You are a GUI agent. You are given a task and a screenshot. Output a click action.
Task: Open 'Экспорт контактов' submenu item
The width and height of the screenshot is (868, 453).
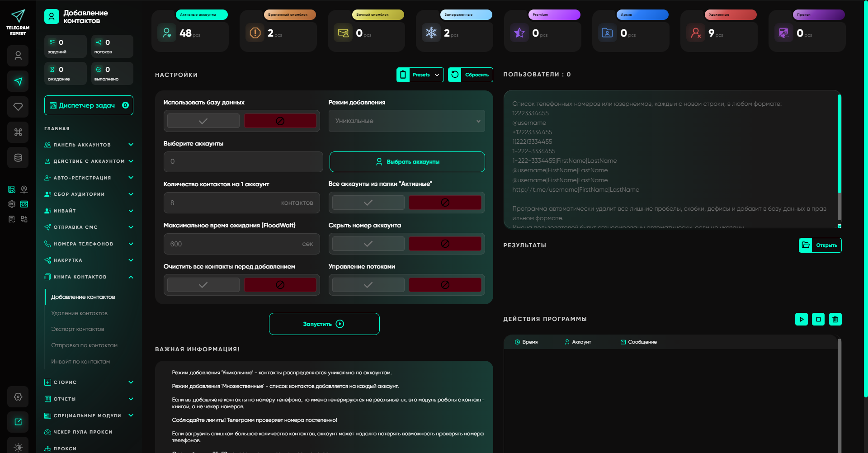(77, 329)
